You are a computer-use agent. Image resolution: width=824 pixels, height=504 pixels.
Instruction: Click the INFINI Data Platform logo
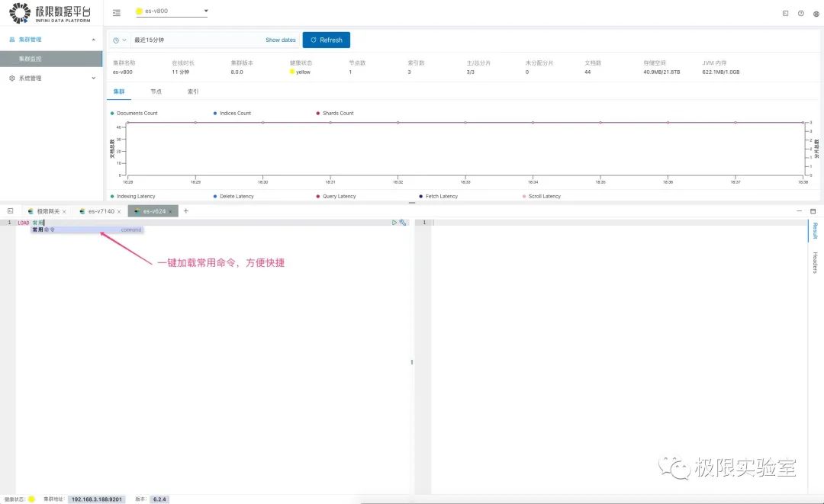[50, 13]
